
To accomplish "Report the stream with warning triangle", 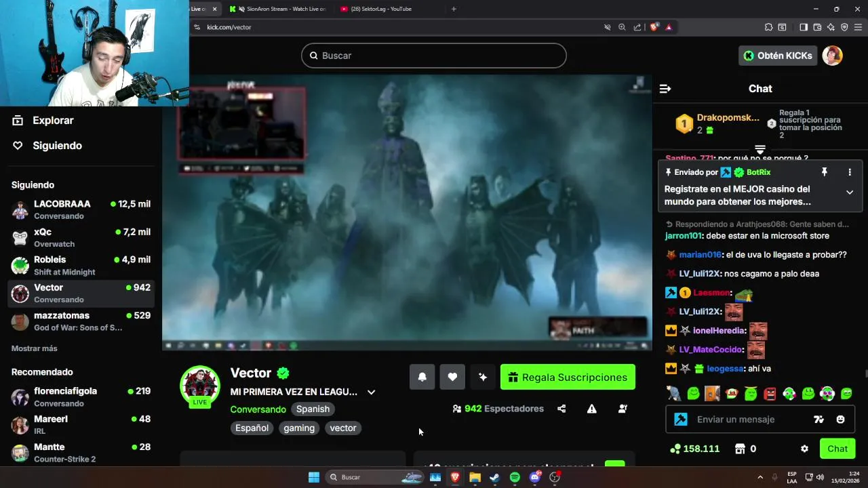I will [x=592, y=409].
